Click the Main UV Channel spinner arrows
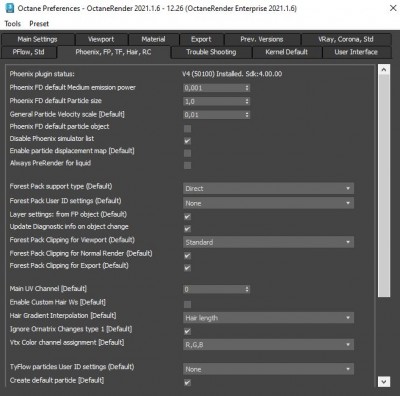The image size is (400, 396). [247, 289]
